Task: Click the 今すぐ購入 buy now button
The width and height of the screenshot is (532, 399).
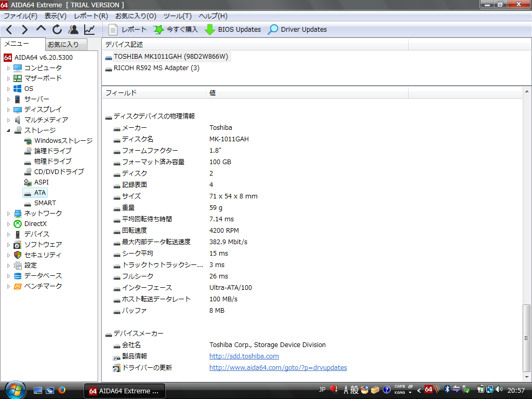Action: coord(176,30)
